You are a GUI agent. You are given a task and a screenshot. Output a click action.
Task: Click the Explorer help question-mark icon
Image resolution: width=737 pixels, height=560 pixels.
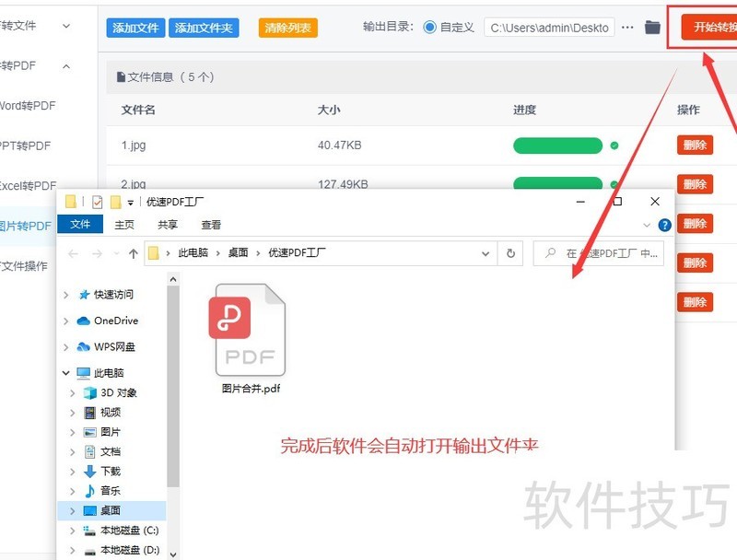coord(664,224)
